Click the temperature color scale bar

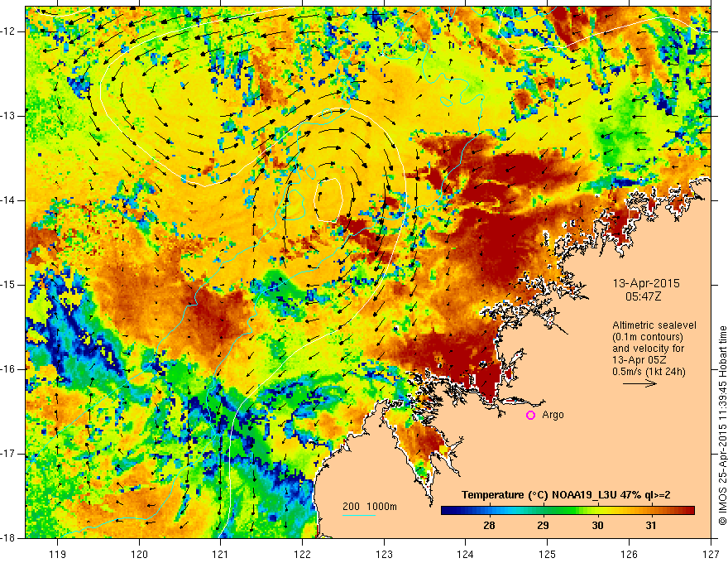(x=568, y=511)
